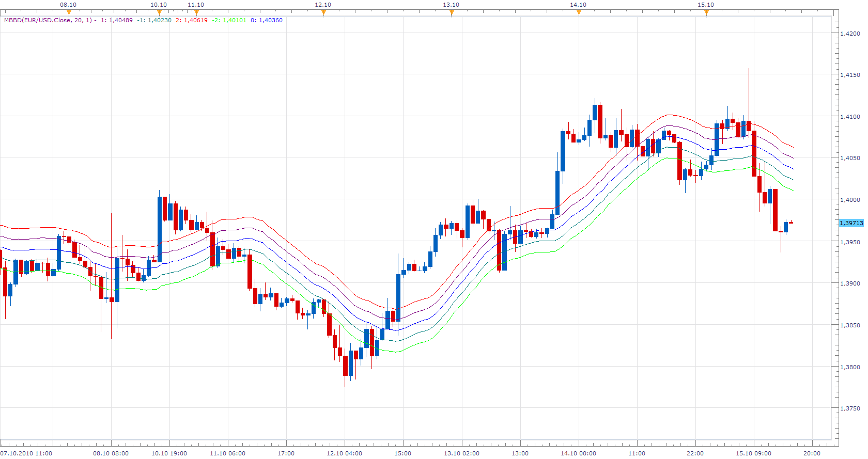Screen dimensions: 868x459
Task: Click the '11.10 06:00' time axis label
Action: (228, 453)
